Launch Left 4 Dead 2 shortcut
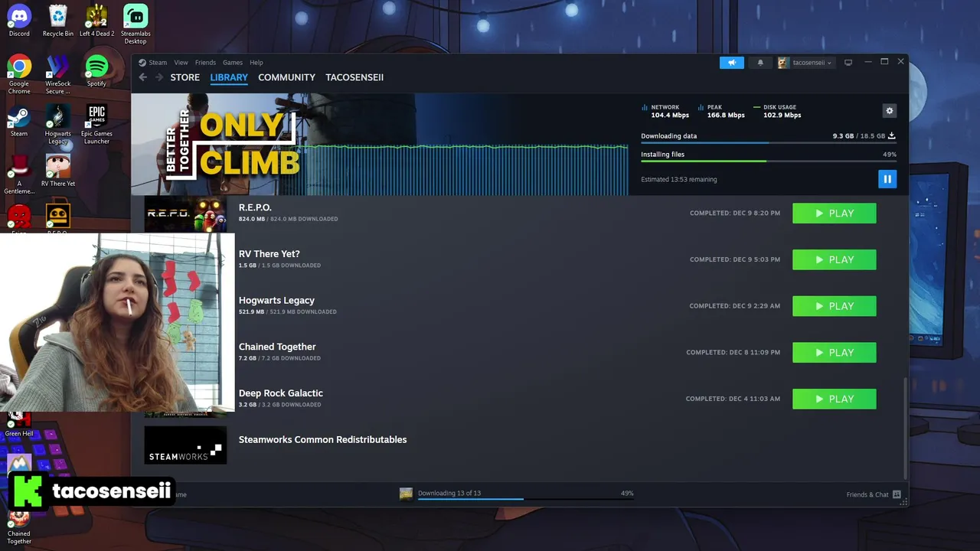The image size is (980, 551). coord(96,21)
